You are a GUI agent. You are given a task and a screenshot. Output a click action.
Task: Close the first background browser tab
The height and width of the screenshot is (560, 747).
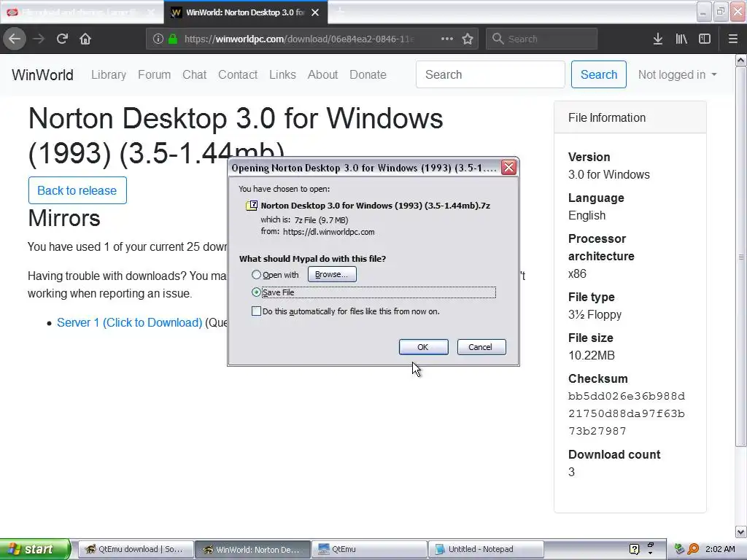click(x=150, y=12)
